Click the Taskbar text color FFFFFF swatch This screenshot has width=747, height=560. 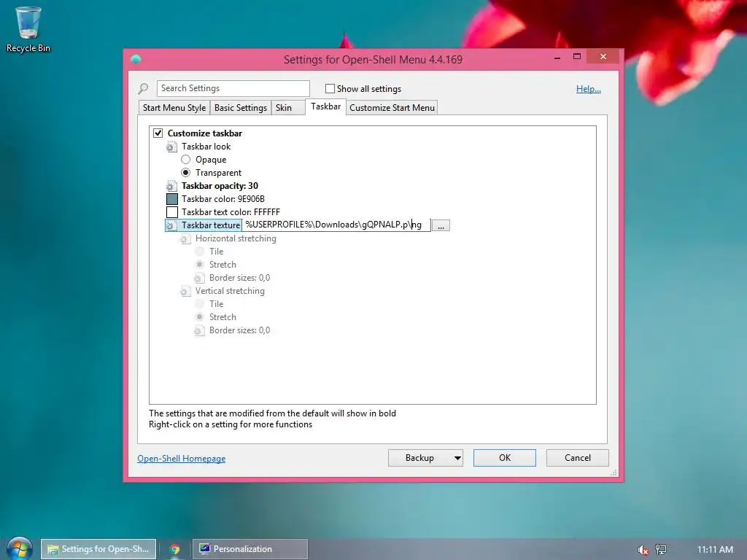(172, 212)
